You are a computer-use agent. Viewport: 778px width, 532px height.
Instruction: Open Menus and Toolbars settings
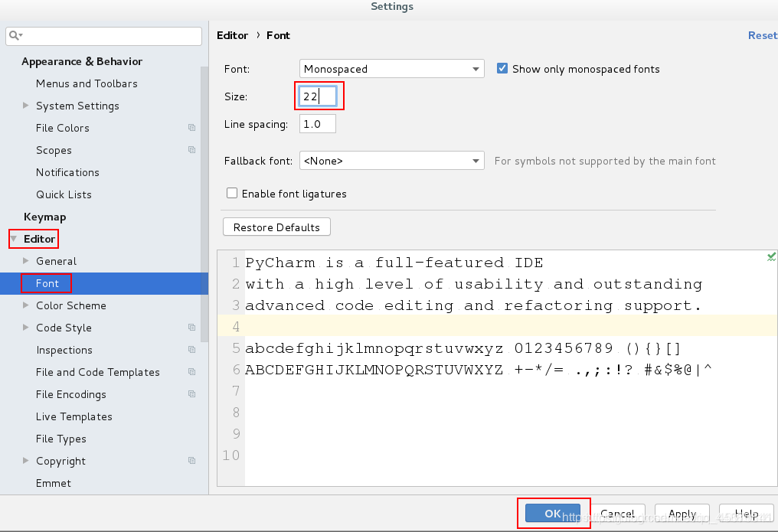click(87, 83)
